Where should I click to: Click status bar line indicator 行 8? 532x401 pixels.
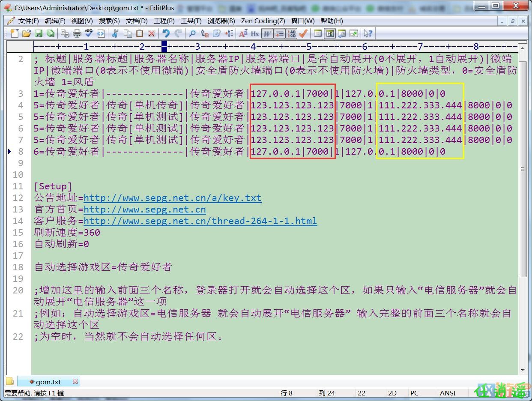coord(287,393)
